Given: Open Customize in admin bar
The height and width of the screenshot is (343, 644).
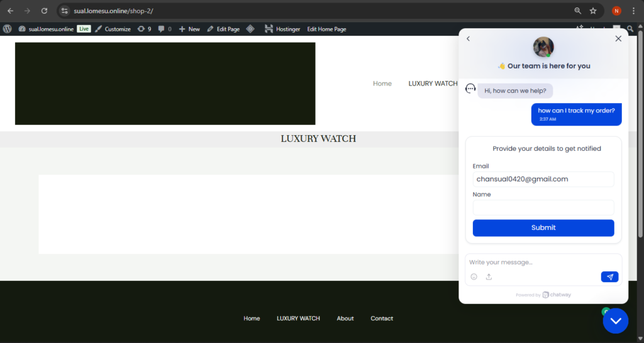Looking at the screenshot, I should [113, 29].
